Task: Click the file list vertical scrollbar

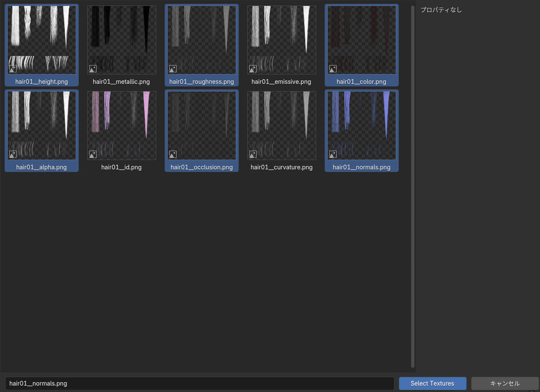Action: 413,186
